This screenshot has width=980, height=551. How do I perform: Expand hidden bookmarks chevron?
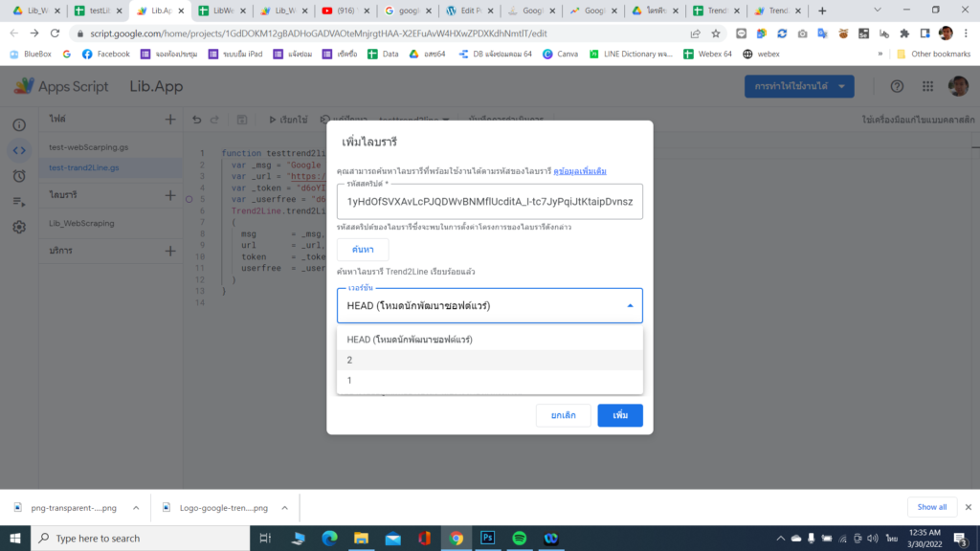880,54
